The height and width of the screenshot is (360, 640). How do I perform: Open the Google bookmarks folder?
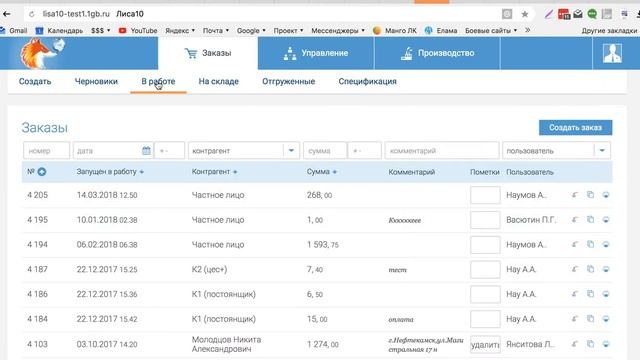click(251, 31)
